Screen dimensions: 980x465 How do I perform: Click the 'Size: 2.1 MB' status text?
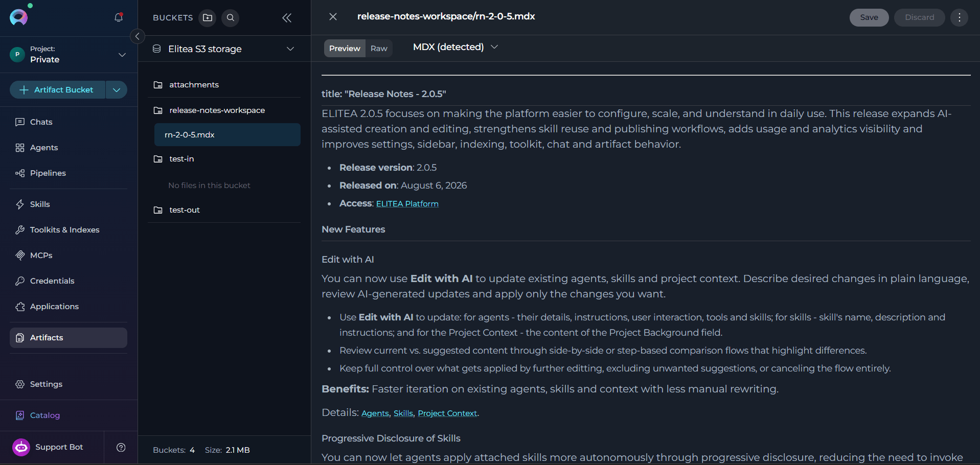tap(227, 450)
